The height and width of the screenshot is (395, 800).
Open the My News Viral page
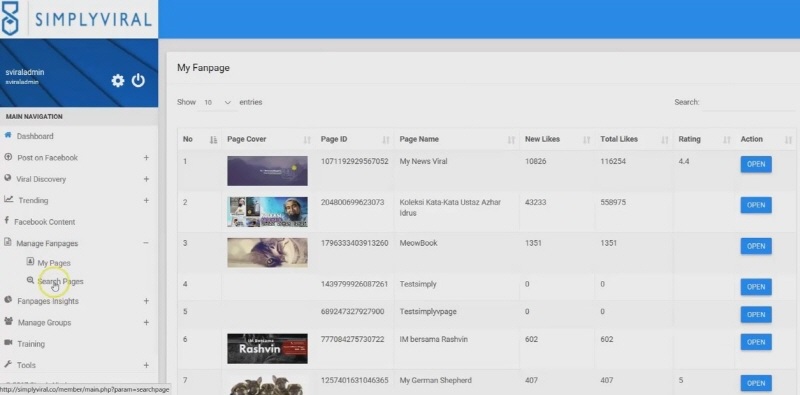(x=756, y=164)
